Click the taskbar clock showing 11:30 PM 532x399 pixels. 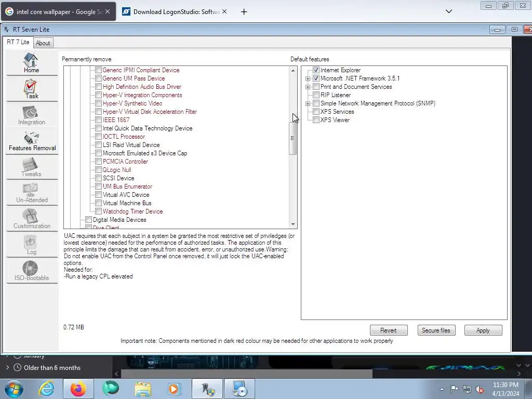(506, 389)
